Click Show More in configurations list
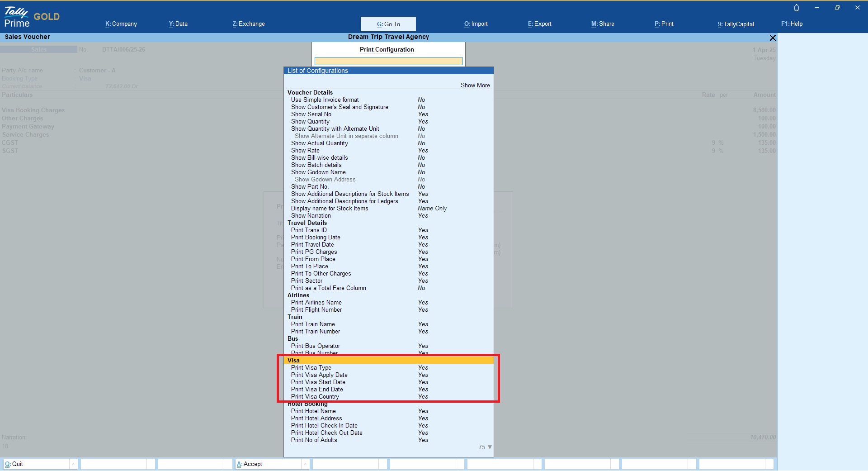The image size is (868, 471). point(475,86)
